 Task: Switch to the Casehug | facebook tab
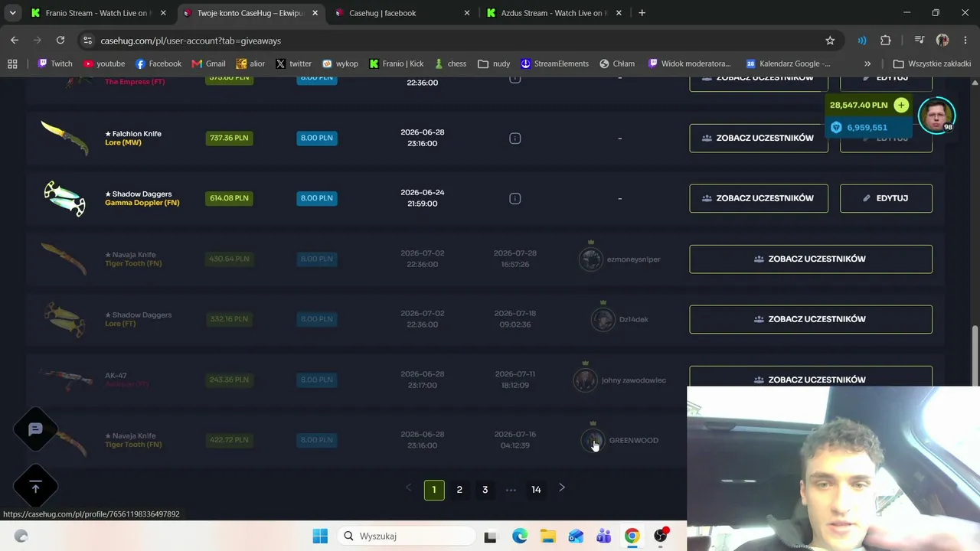[x=401, y=13]
